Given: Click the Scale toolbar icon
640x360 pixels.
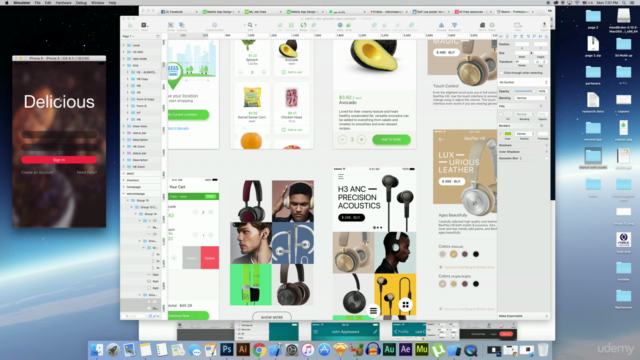Looking at the screenshot, I should point(349,26).
